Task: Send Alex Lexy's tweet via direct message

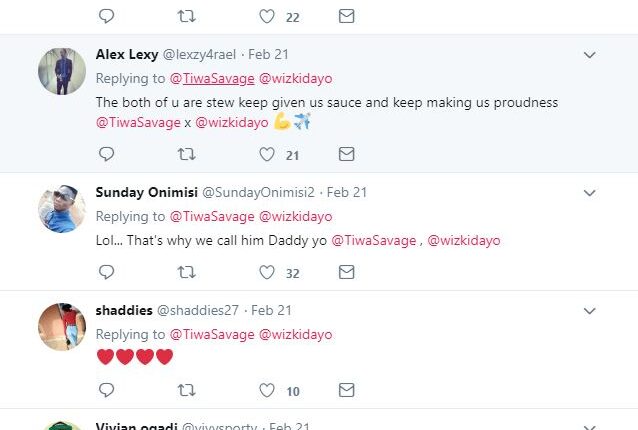Action: click(x=346, y=154)
